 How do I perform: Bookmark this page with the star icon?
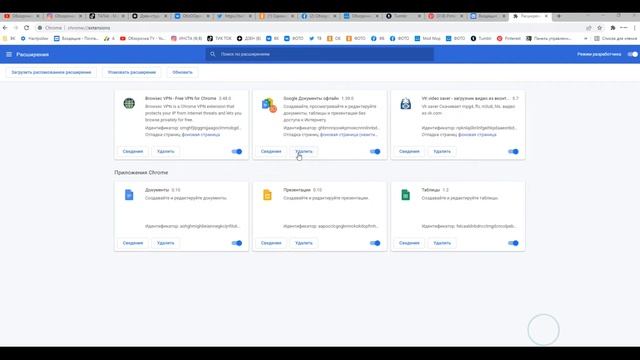coord(600,28)
